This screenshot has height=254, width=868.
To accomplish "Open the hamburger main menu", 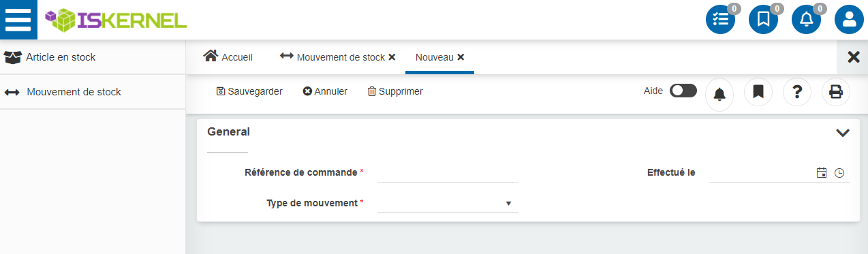I will (x=18, y=20).
